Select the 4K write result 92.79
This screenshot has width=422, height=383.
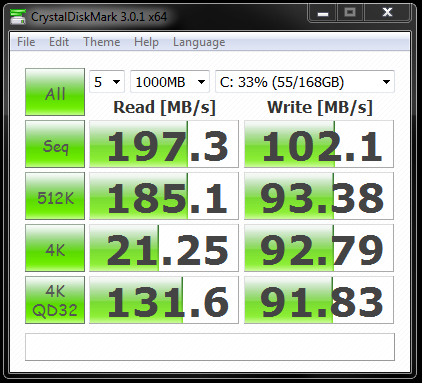point(319,248)
